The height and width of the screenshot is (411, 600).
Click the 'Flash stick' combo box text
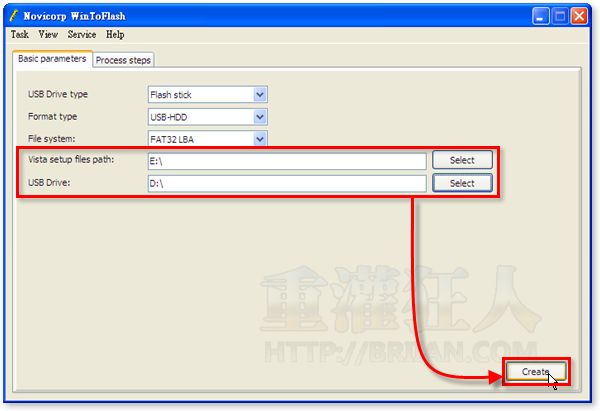click(x=199, y=95)
